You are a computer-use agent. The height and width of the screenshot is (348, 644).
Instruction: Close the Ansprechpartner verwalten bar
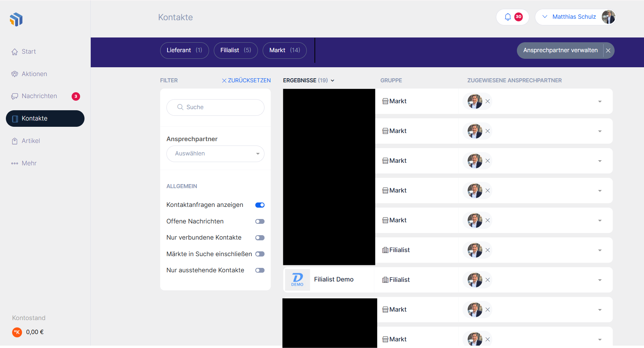(x=608, y=51)
